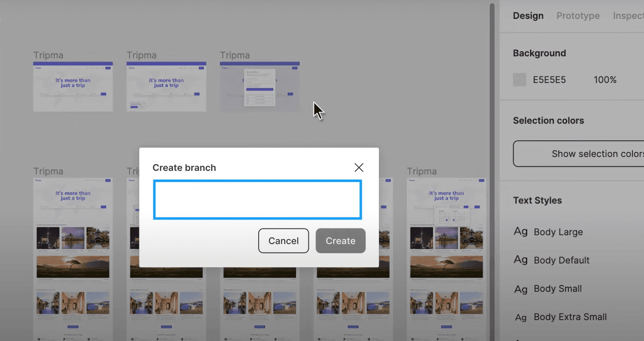Select the Design tab
644x341 pixels.
click(528, 16)
